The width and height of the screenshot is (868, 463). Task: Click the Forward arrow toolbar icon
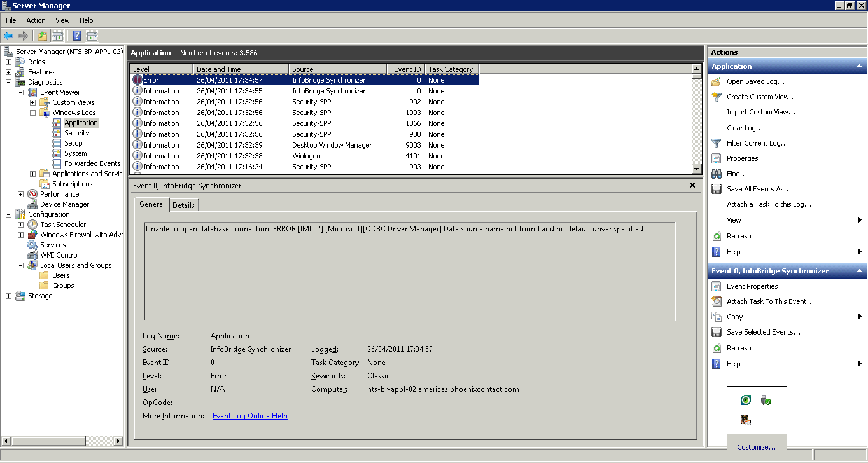23,36
